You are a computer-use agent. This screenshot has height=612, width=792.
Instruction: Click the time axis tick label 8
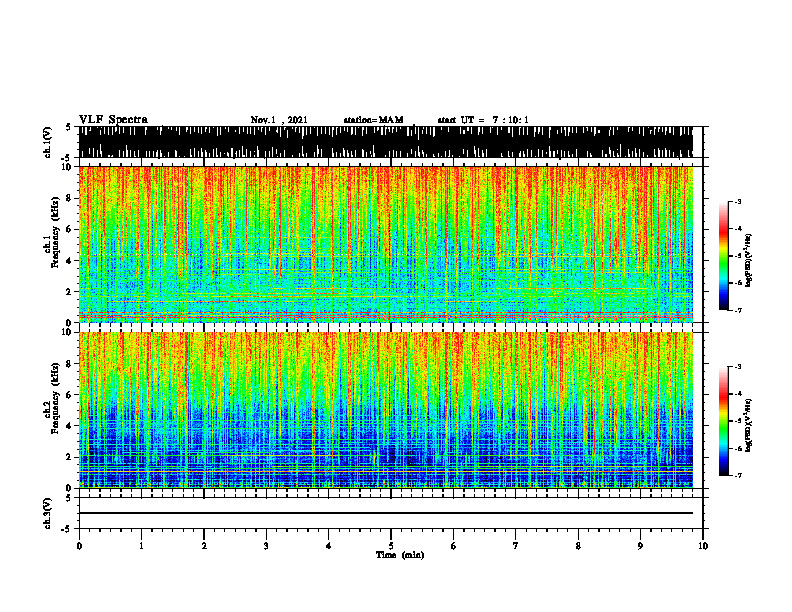tap(578, 546)
